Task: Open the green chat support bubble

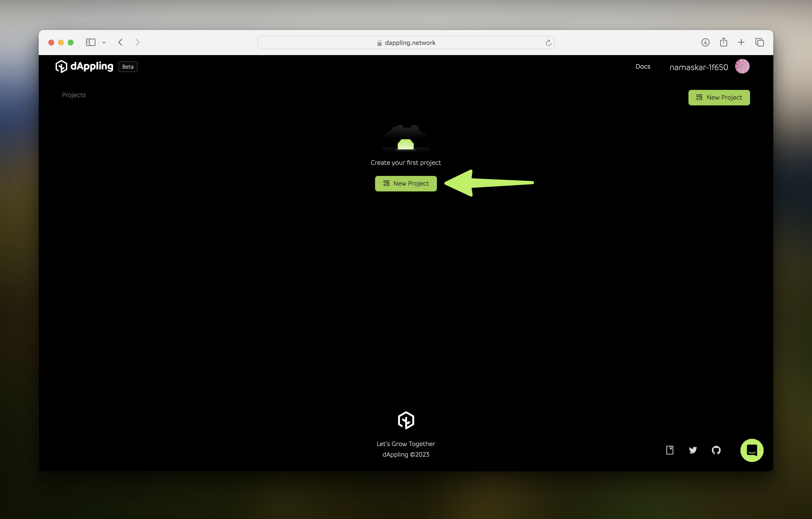Action: coord(752,450)
